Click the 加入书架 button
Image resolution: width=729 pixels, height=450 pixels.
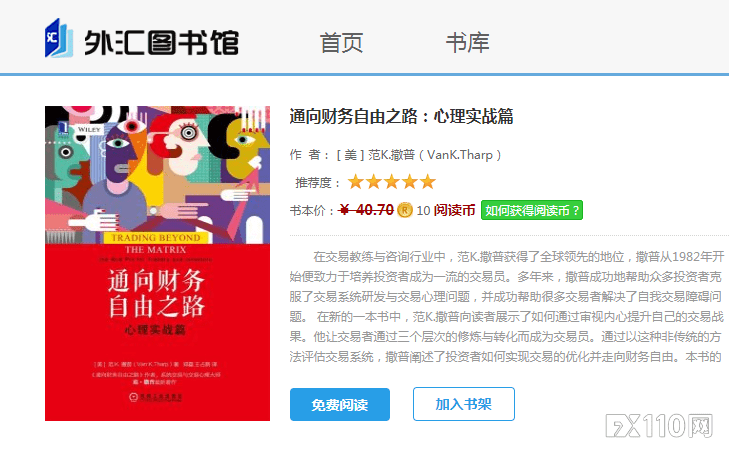coord(464,404)
